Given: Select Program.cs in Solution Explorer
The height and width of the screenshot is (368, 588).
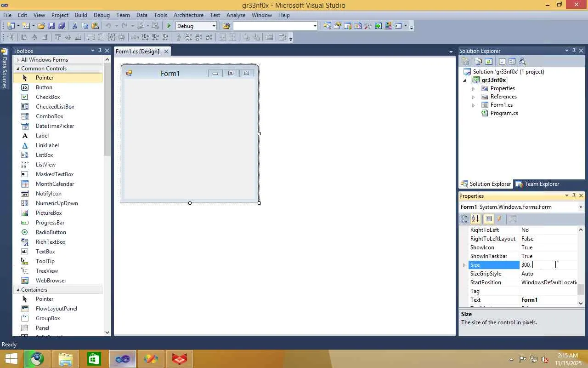Looking at the screenshot, I should click(x=504, y=113).
